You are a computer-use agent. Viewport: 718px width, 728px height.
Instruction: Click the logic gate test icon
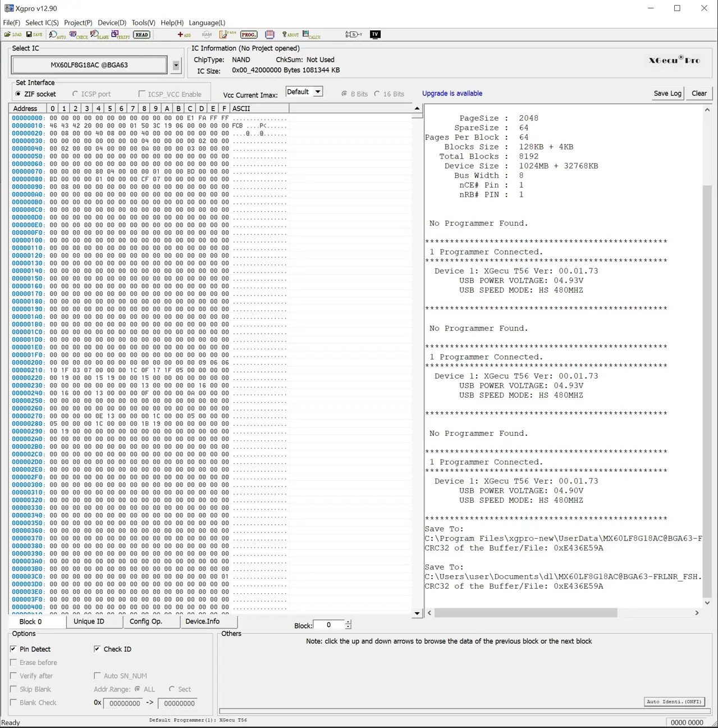point(354,35)
